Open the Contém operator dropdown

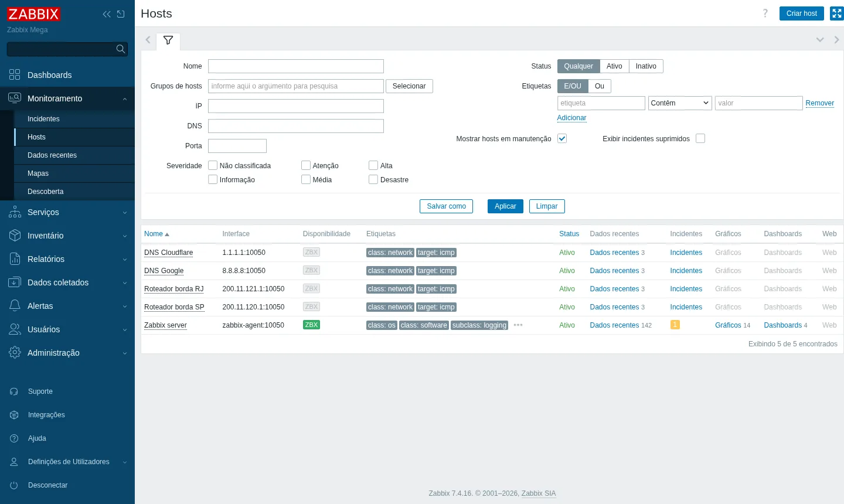point(680,103)
